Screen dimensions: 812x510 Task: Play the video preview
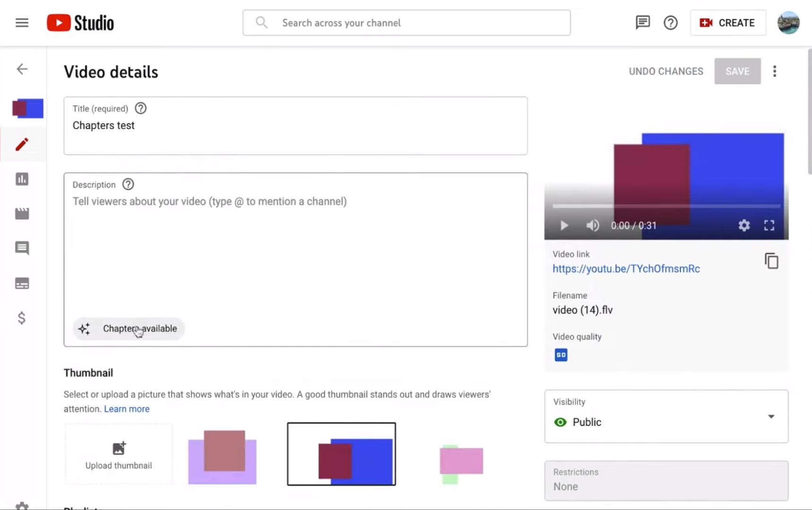564,225
